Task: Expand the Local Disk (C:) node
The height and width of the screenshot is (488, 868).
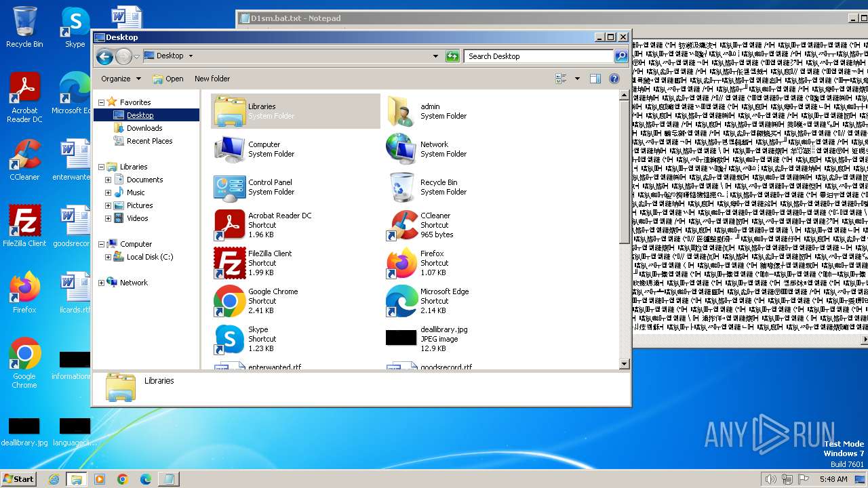Action: coord(108,257)
